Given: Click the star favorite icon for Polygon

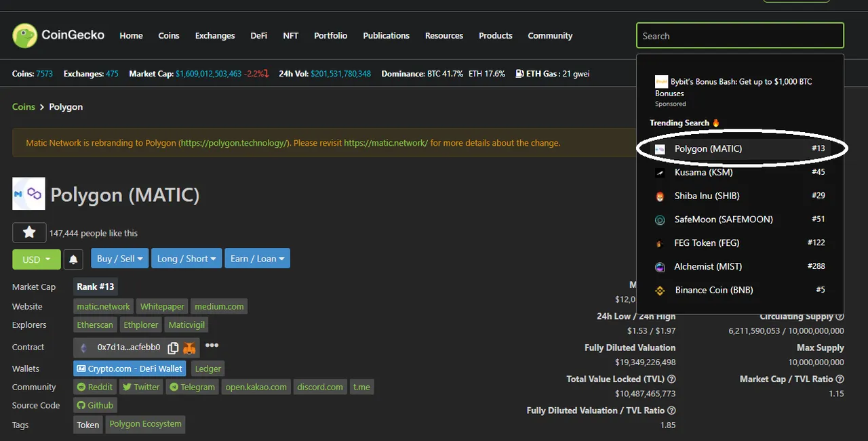Looking at the screenshot, I should pyautogui.click(x=29, y=232).
